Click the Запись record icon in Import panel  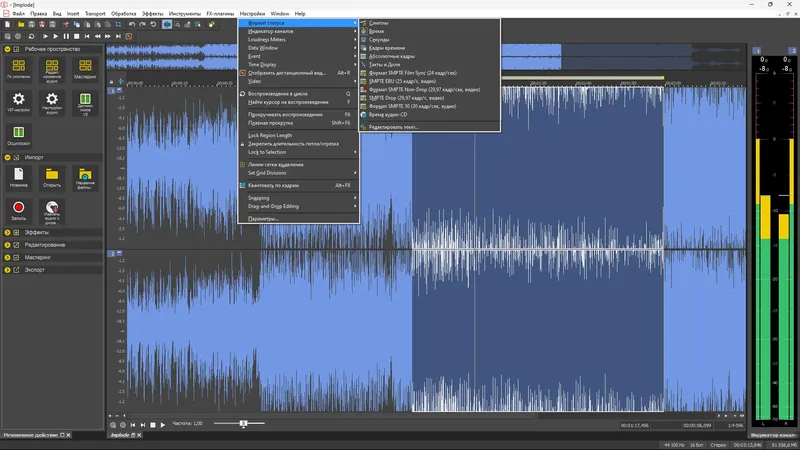coord(18,207)
